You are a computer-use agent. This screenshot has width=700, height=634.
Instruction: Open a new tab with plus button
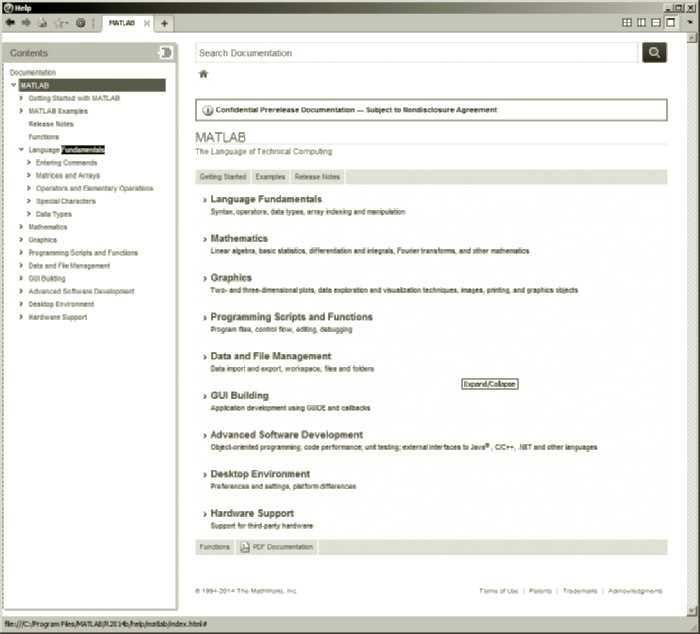pos(164,23)
